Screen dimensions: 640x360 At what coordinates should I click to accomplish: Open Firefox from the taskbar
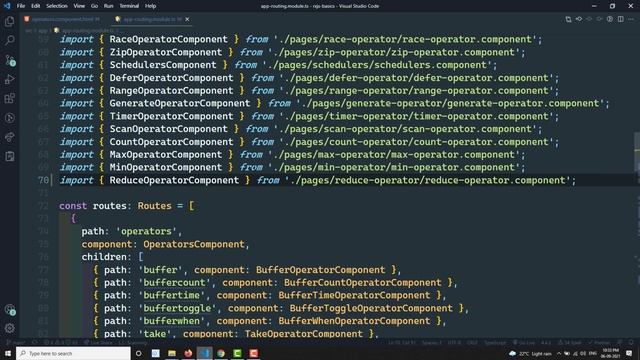[x=188, y=353]
